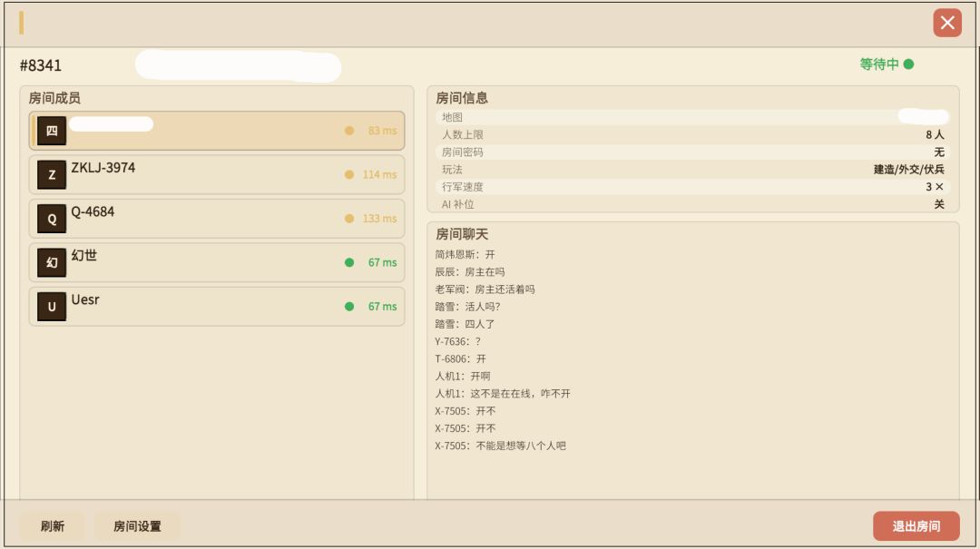Viewport: 980px width, 549px height.
Task: Click the 房间信息 panel heading
Action: pyautogui.click(x=462, y=98)
